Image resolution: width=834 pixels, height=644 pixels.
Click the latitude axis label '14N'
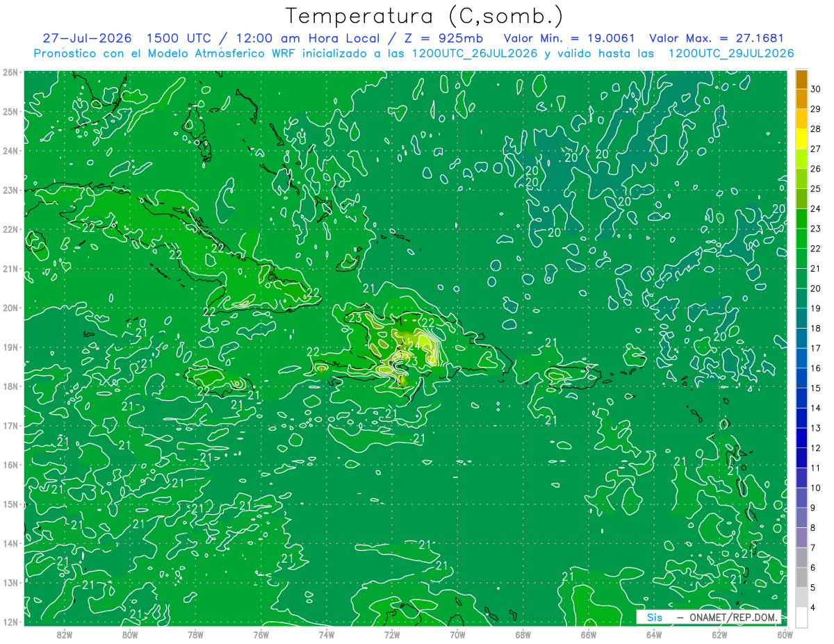click(x=10, y=543)
